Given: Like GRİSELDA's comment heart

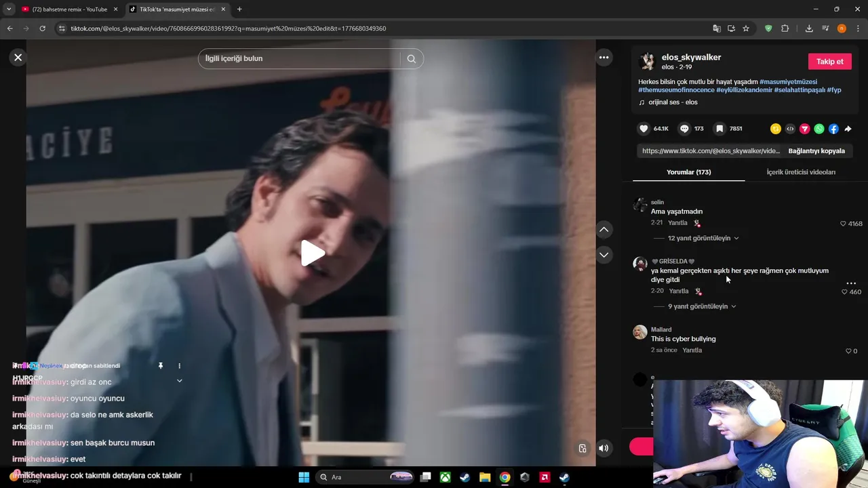Looking at the screenshot, I should coord(844,292).
